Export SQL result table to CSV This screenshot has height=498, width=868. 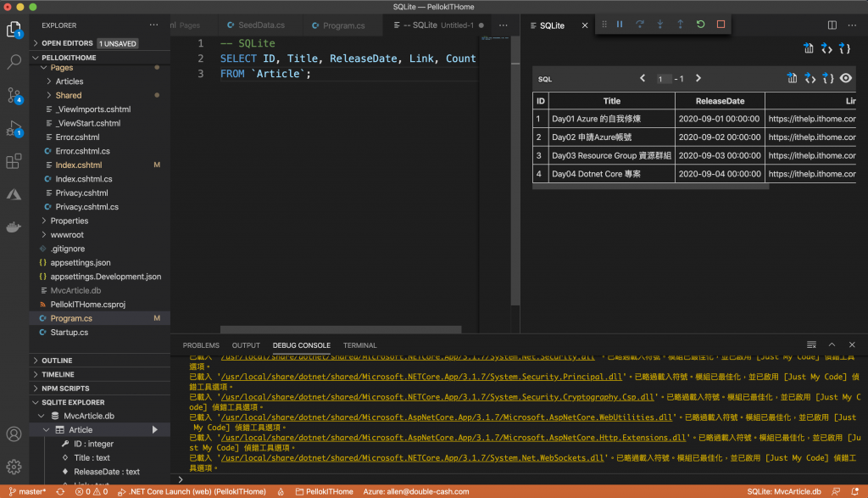pyautogui.click(x=793, y=78)
